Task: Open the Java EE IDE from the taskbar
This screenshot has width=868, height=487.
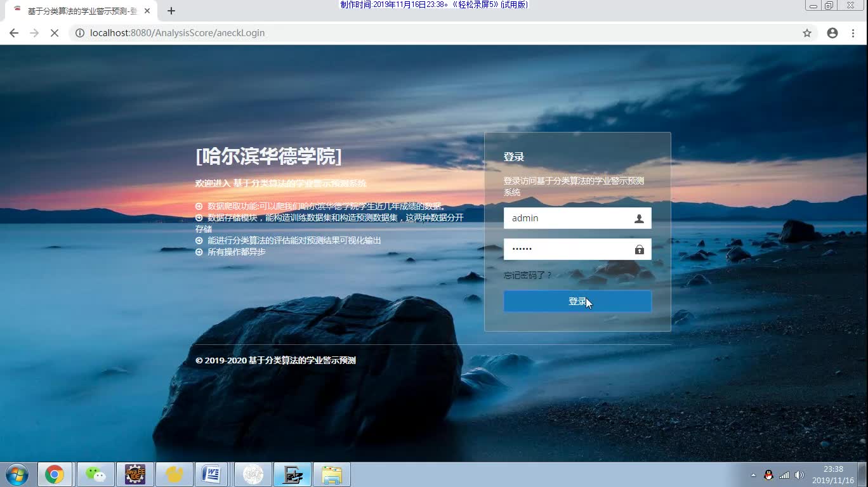Action: (x=135, y=474)
